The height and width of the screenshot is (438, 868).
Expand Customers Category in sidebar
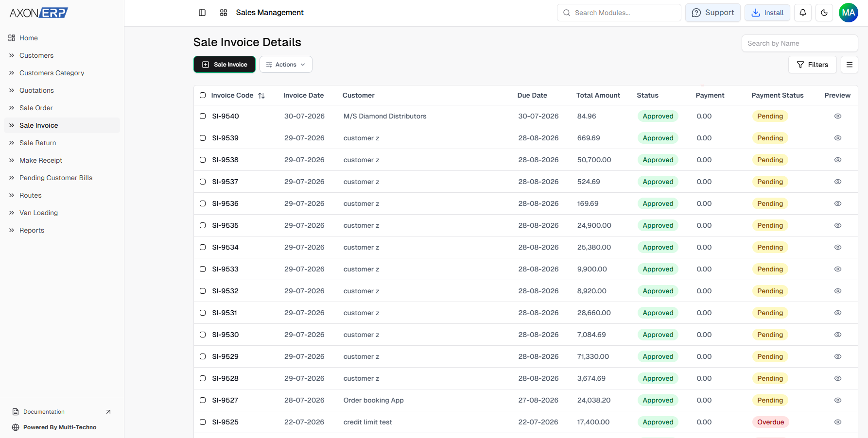(x=62, y=73)
